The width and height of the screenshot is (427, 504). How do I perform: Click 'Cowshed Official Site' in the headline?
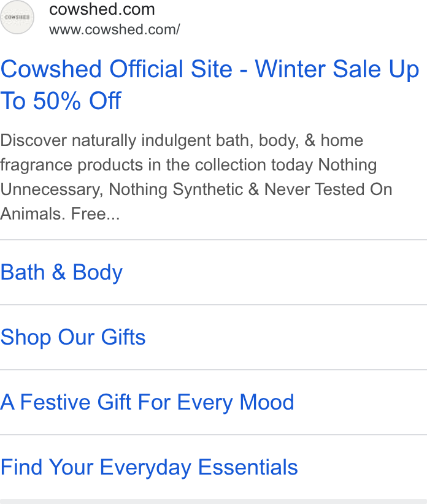[x=117, y=69]
